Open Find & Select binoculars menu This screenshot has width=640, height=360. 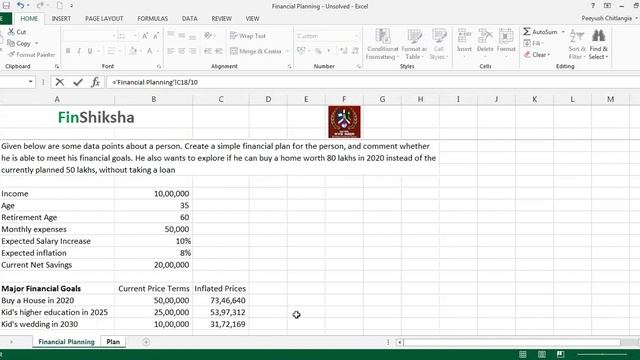(598, 44)
